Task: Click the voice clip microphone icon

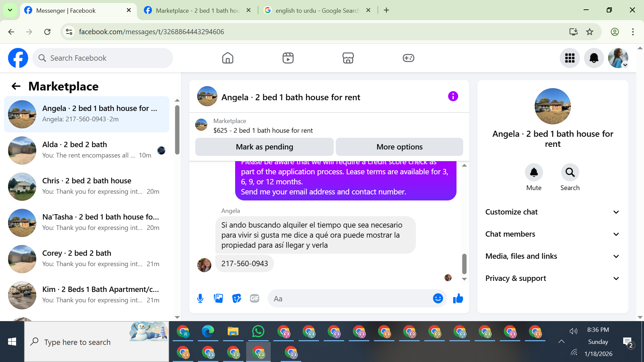Action: tap(200, 298)
